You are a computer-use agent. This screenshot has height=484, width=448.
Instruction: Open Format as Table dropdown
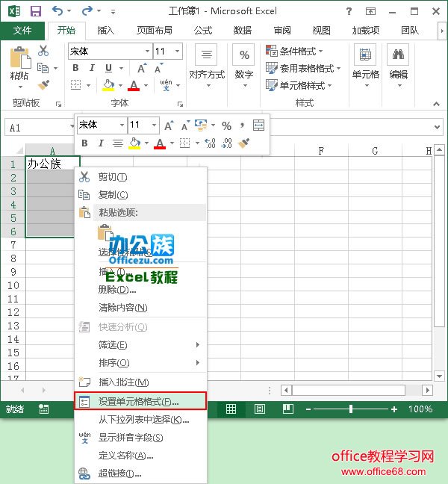tap(303, 68)
